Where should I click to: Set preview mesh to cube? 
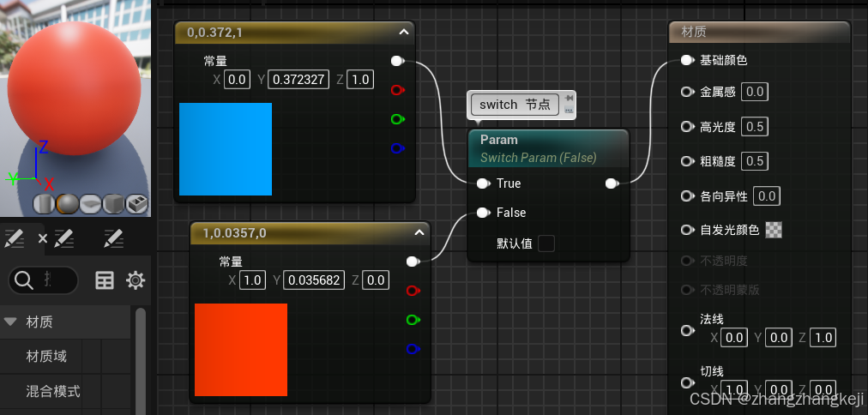coord(113,203)
